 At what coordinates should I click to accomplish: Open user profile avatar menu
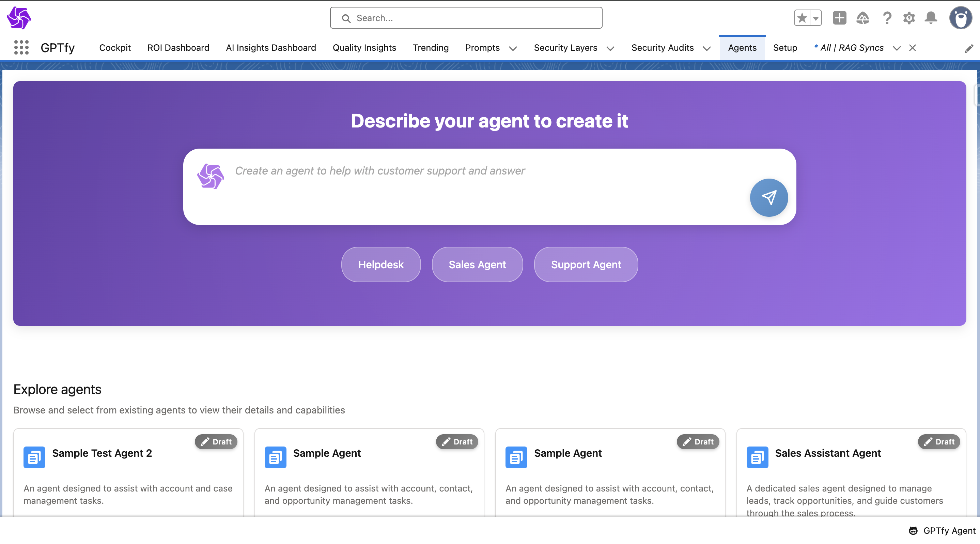[960, 18]
